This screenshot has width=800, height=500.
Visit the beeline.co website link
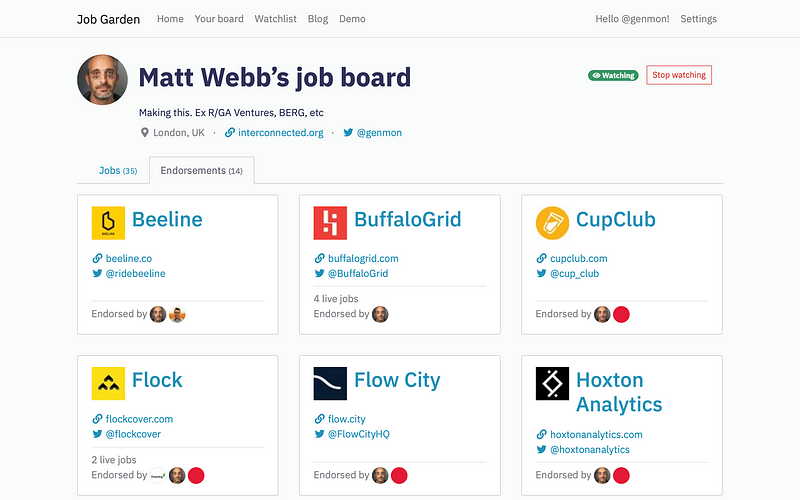point(129,259)
